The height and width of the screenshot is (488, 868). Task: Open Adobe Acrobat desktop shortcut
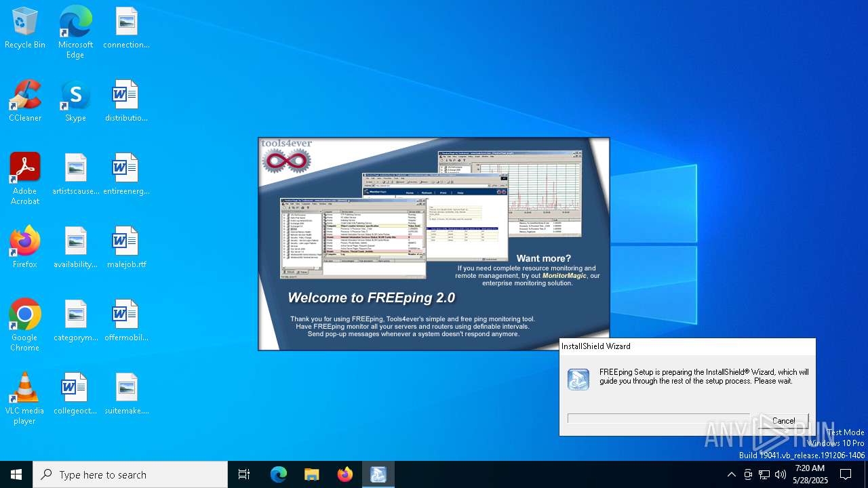coord(25,179)
